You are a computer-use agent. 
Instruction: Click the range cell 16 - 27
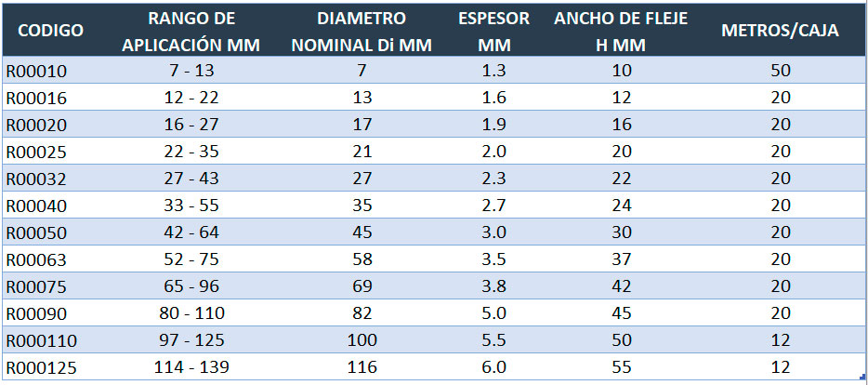pos(190,125)
